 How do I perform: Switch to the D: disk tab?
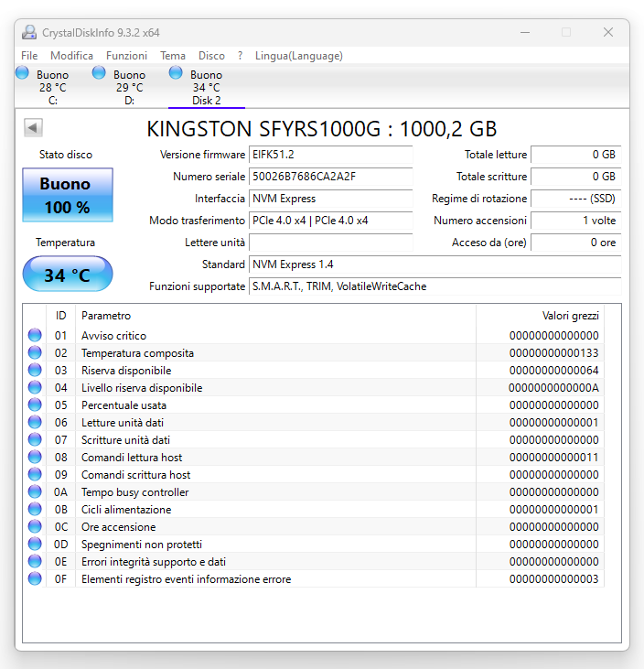coord(130,87)
